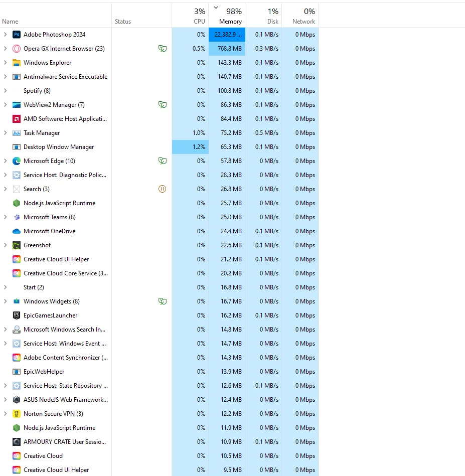Click the Microsoft Teams icon
This screenshot has height=476, width=465.
point(17,217)
